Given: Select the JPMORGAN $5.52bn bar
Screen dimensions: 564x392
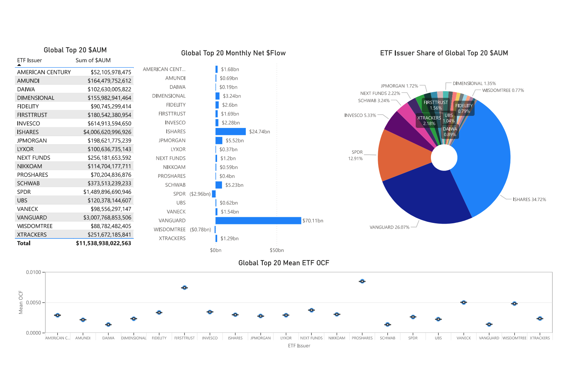Looking at the screenshot, I should pyautogui.click(x=219, y=140).
